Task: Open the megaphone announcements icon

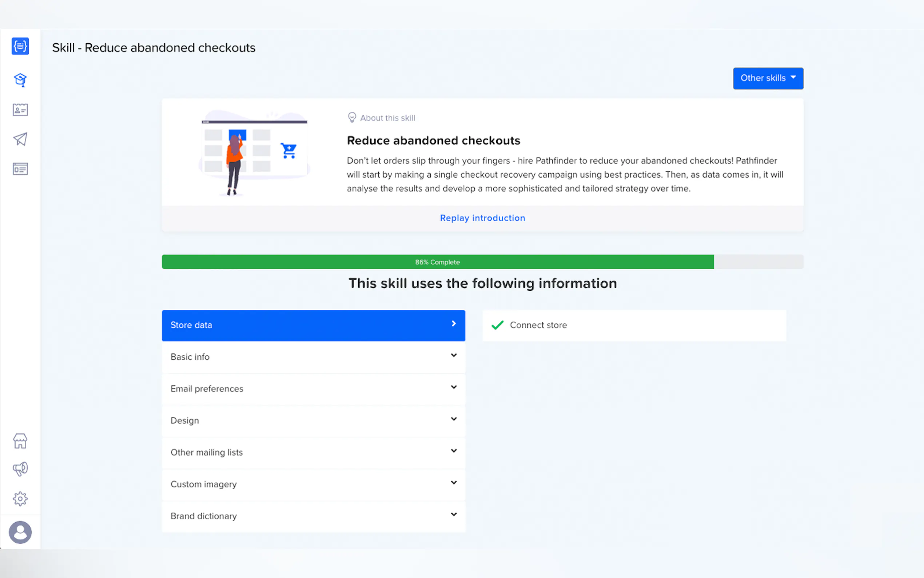Action: [x=20, y=469]
